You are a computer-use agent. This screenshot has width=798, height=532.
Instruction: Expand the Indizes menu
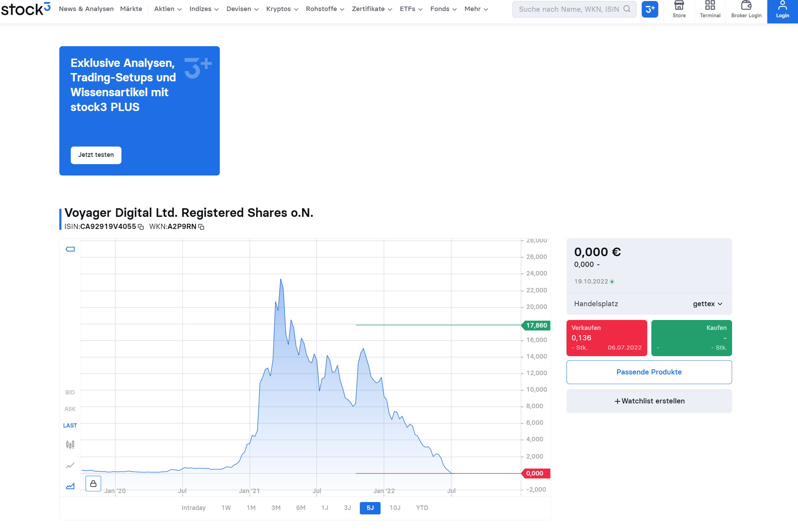coord(204,9)
